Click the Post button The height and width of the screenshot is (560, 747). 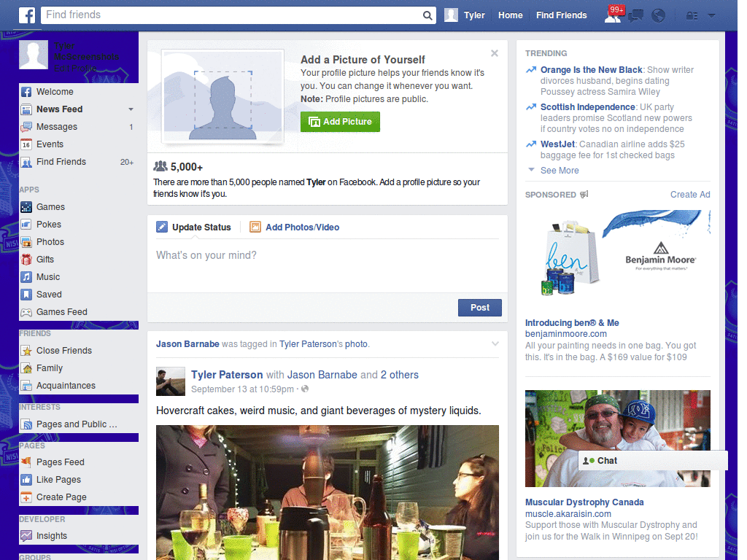[480, 308]
